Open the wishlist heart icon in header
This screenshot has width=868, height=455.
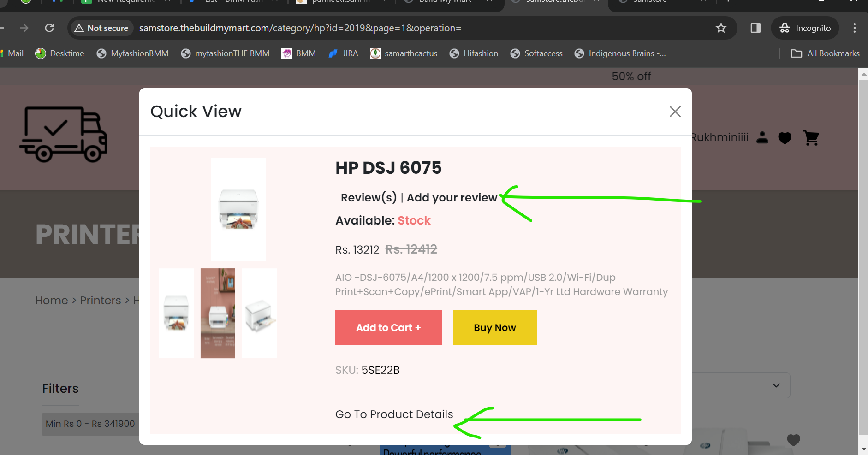tap(785, 137)
